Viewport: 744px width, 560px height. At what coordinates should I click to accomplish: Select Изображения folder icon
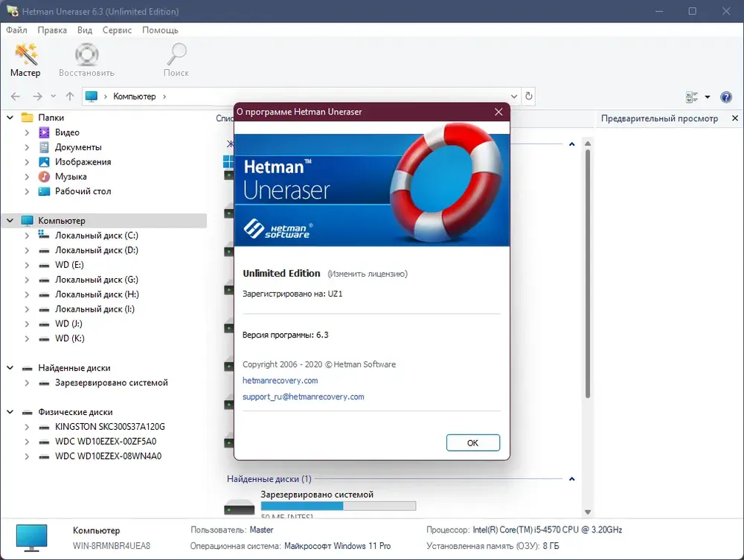point(44,161)
